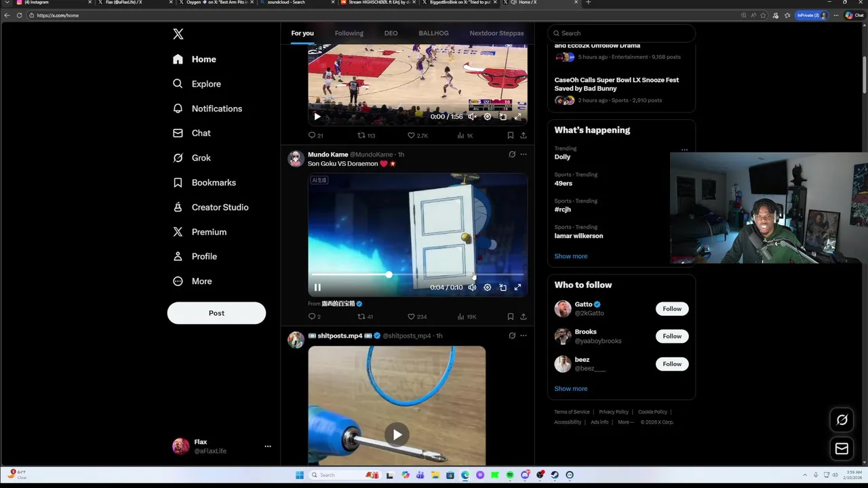This screenshot has width=868, height=488.
Task: Open the Windows Start menu
Action: click(x=299, y=475)
